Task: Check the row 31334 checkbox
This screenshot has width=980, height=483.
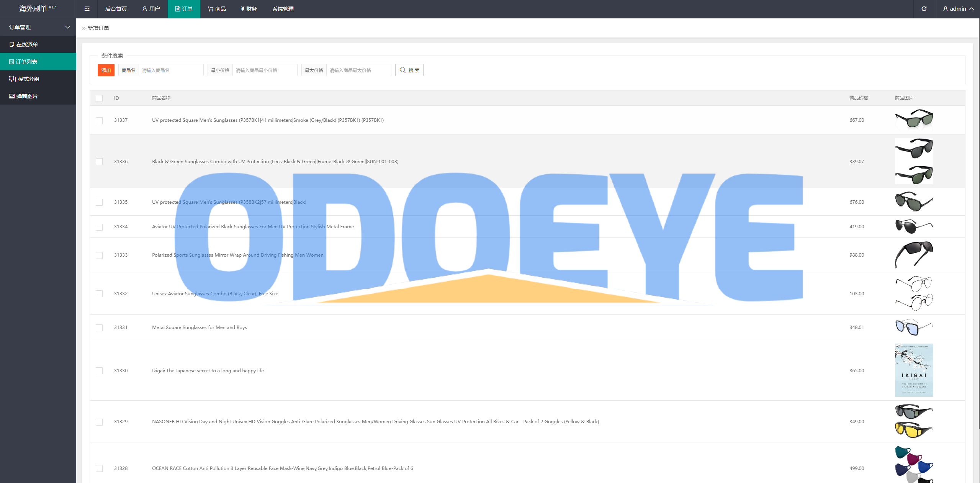Action: [x=99, y=227]
